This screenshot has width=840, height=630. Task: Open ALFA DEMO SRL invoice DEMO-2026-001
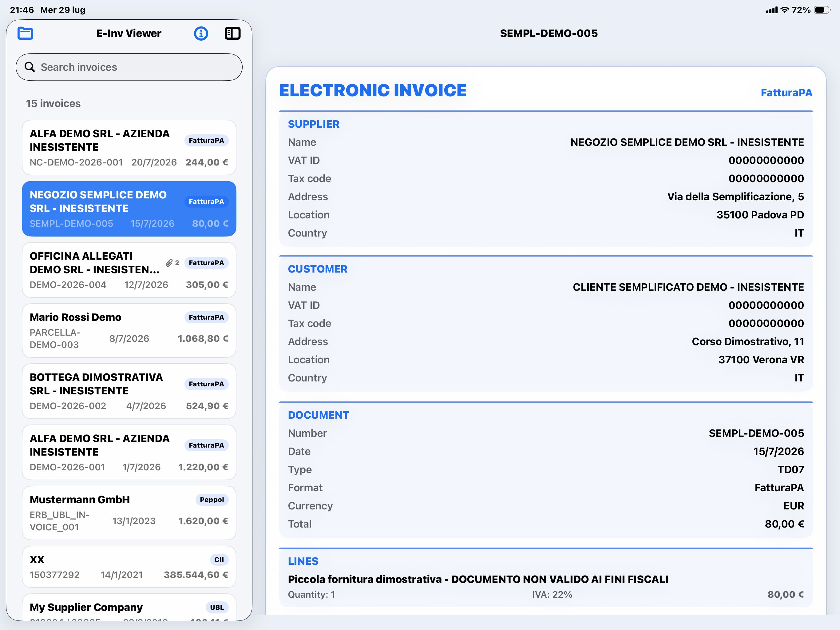[x=129, y=452]
